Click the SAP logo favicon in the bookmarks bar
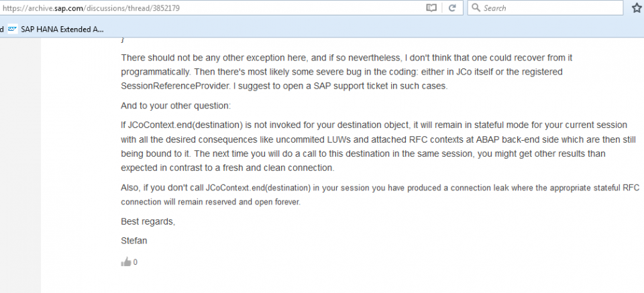 point(12,29)
